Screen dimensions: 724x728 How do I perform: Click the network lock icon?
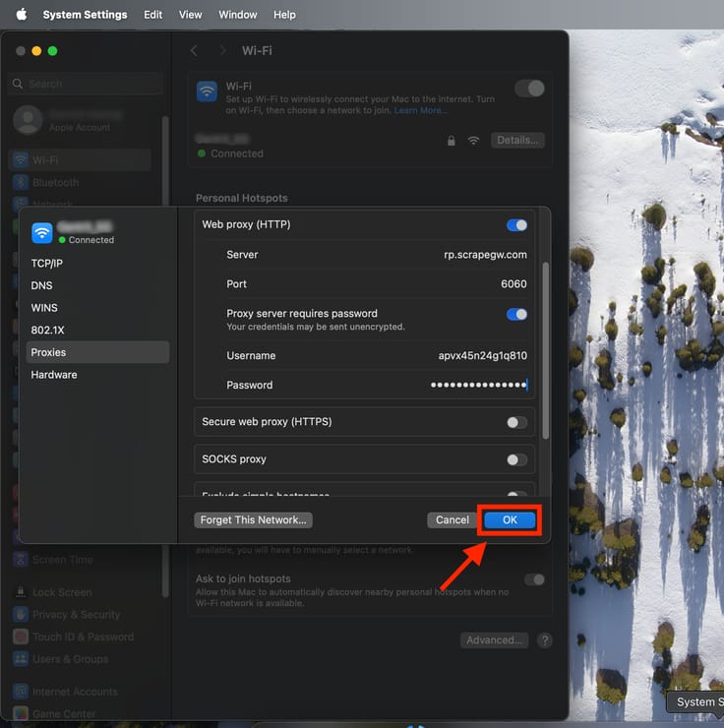point(451,141)
